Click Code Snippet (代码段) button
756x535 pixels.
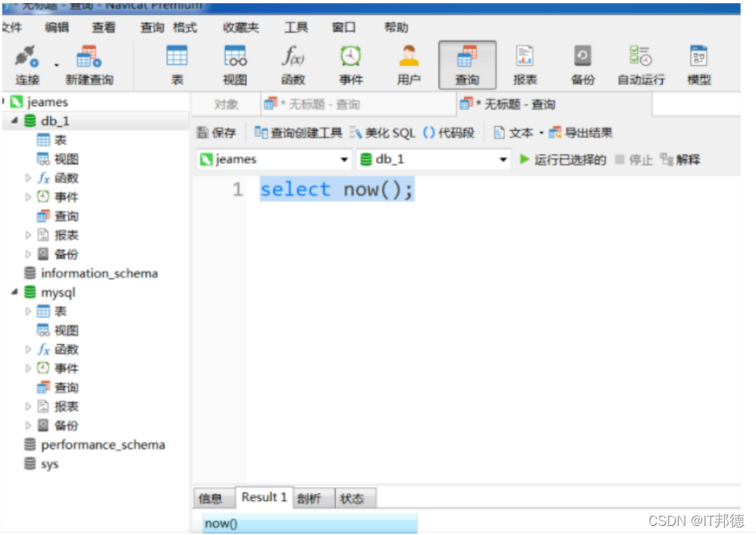(449, 133)
